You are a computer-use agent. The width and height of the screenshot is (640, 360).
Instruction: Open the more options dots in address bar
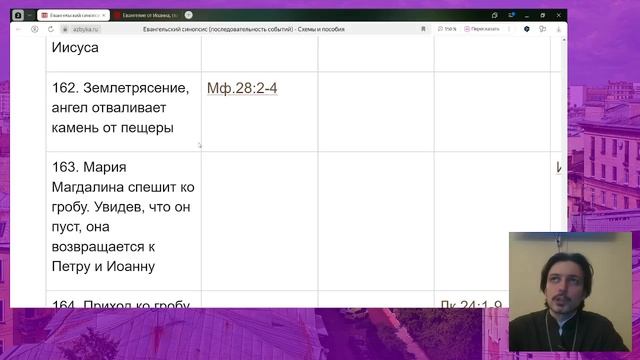click(x=509, y=29)
